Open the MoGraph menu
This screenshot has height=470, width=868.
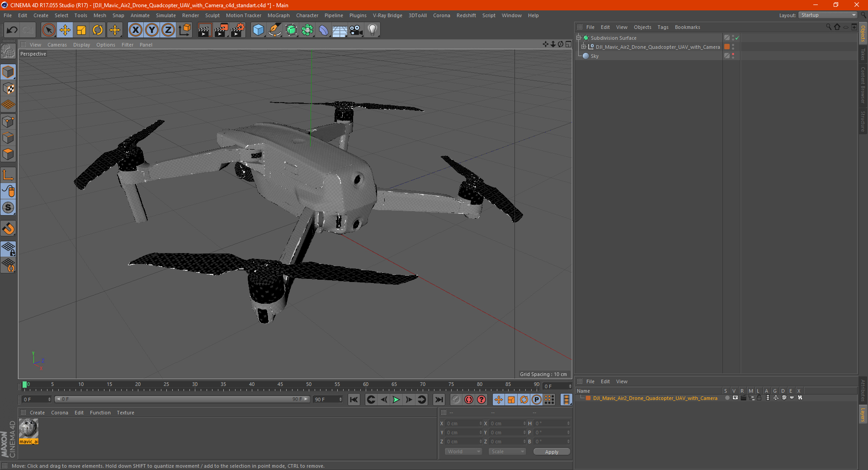click(x=278, y=15)
